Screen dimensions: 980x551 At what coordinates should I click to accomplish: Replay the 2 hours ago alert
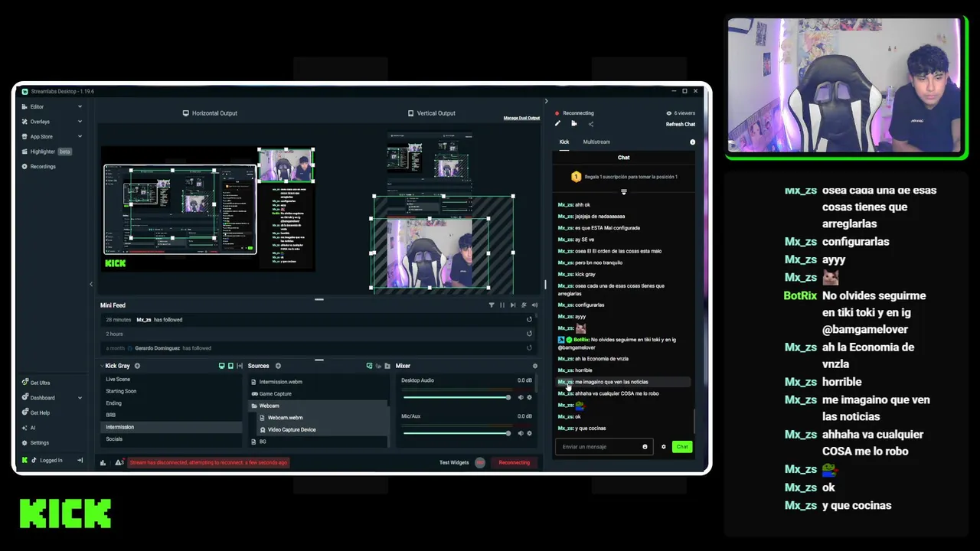tap(529, 334)
